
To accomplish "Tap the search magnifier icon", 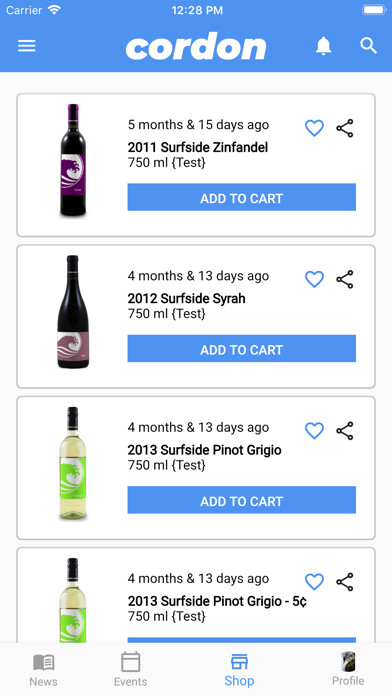I will 368,46.
